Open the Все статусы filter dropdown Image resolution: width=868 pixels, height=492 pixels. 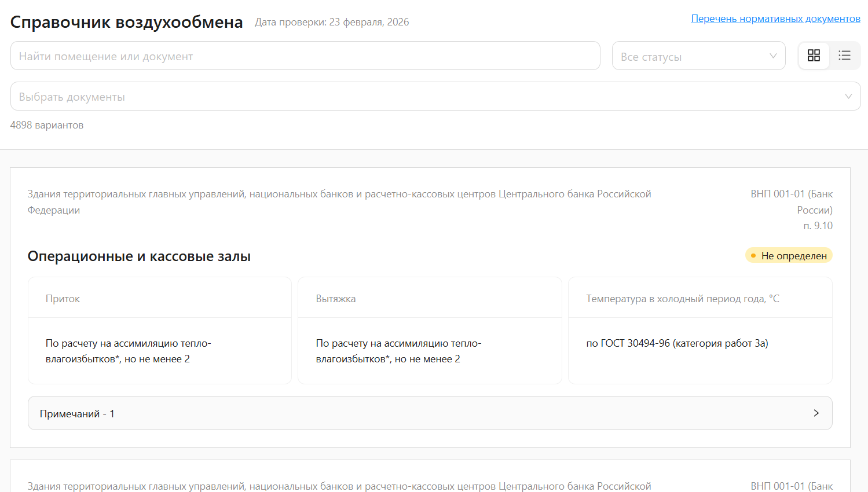[x=698, y=56]
